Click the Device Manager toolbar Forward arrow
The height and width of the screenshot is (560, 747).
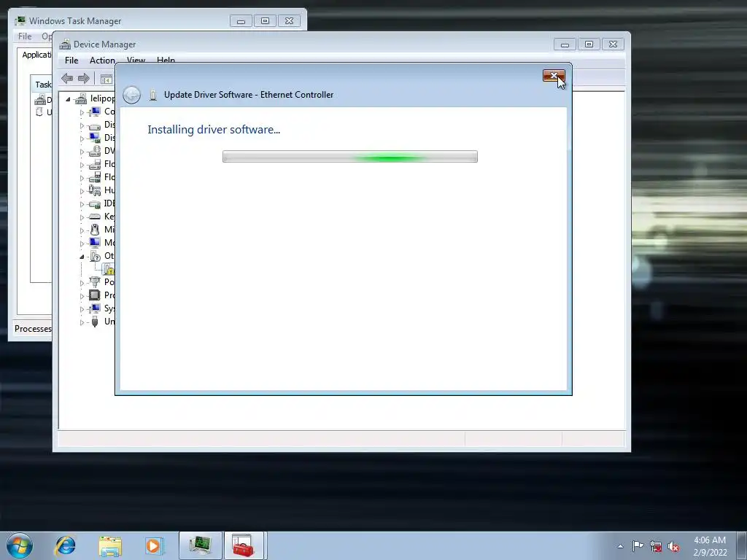tap(84, 79)
